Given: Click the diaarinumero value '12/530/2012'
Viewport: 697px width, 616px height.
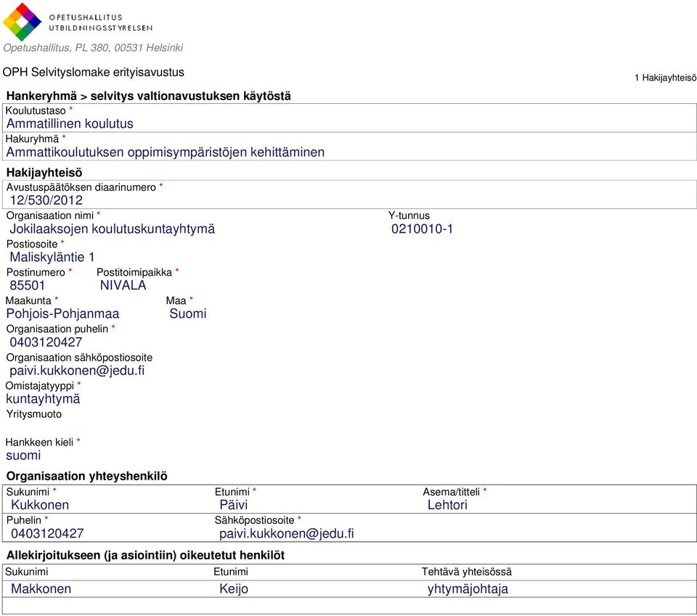Looking at the screenshot, I should (46, 200).
